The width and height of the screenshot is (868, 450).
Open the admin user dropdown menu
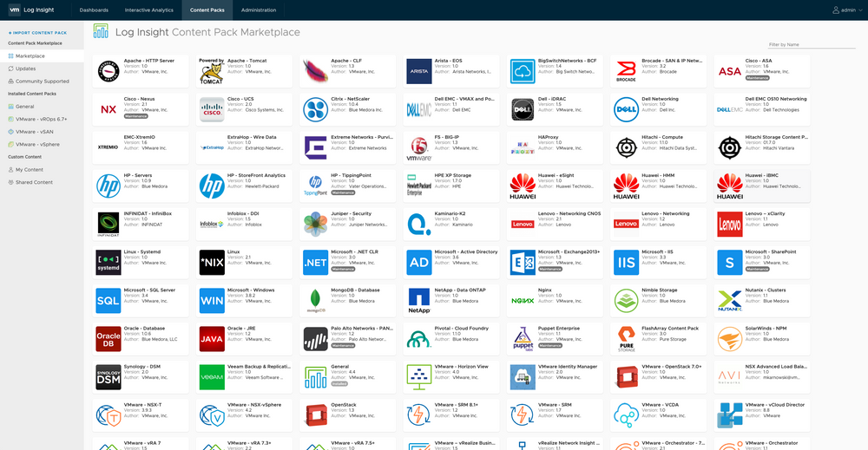pyautogui.click(x=847, y=10)
